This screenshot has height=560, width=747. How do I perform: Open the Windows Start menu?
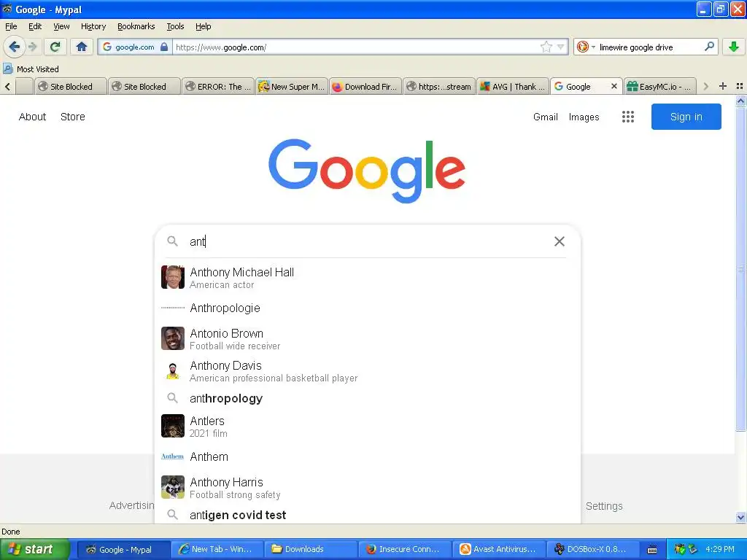[x=34, y=549]
